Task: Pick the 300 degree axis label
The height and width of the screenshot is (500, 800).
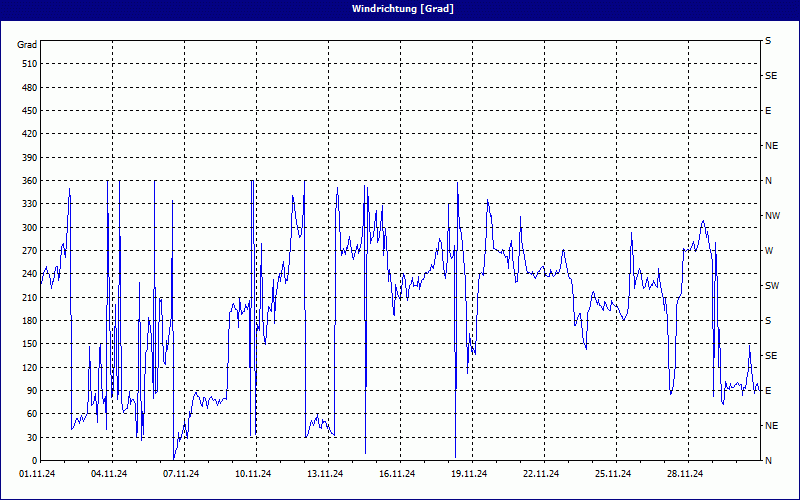Action: click(x=30, y=228)
